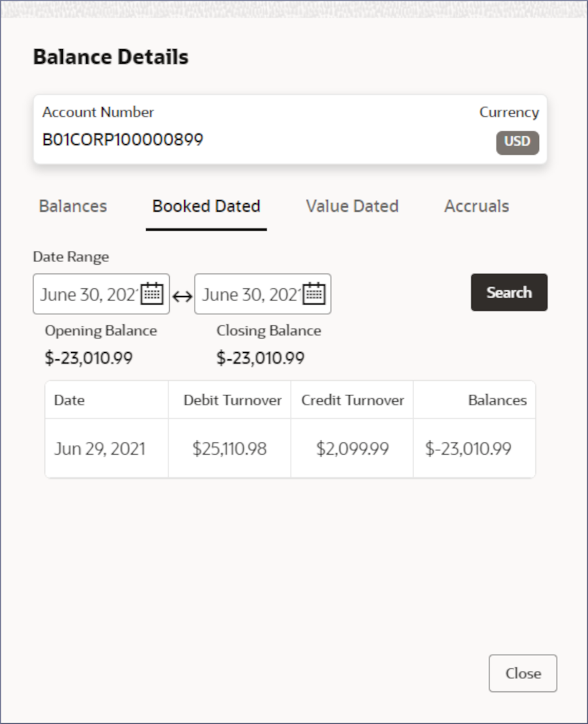
Task: Click the Date Range label
Action: [x=71, y=257]
